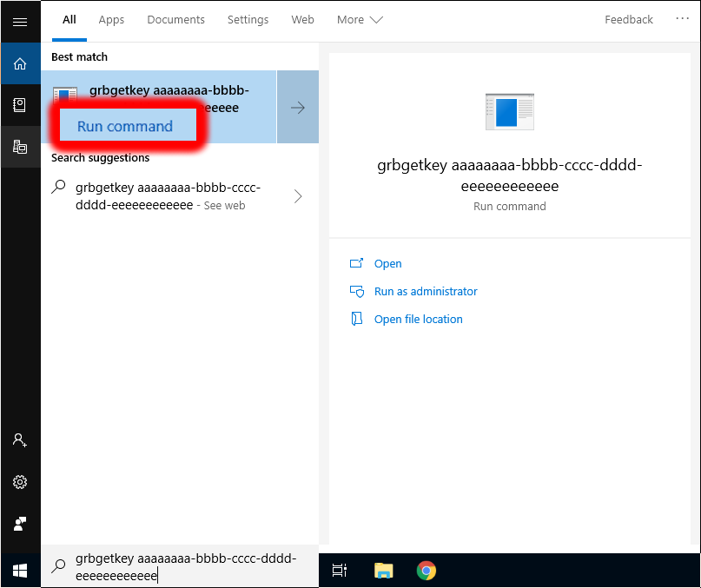Image resolution: width=701 pixels, height=588 pixels.
Task: Expand the More filter dropdown
Action: click(360, 20)
